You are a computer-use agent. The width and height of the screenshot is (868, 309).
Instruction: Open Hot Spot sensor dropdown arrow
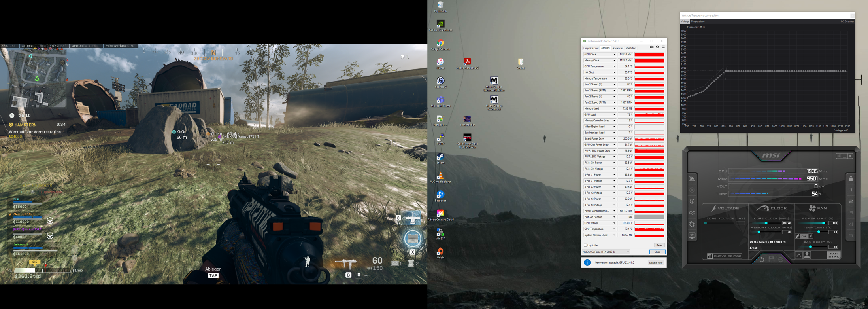[614, 72]
